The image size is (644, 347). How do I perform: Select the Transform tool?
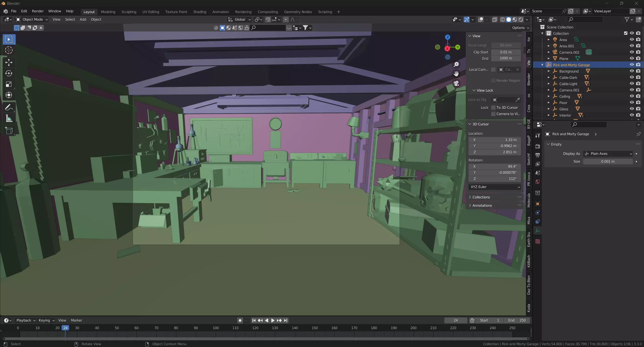coord(9,95)
